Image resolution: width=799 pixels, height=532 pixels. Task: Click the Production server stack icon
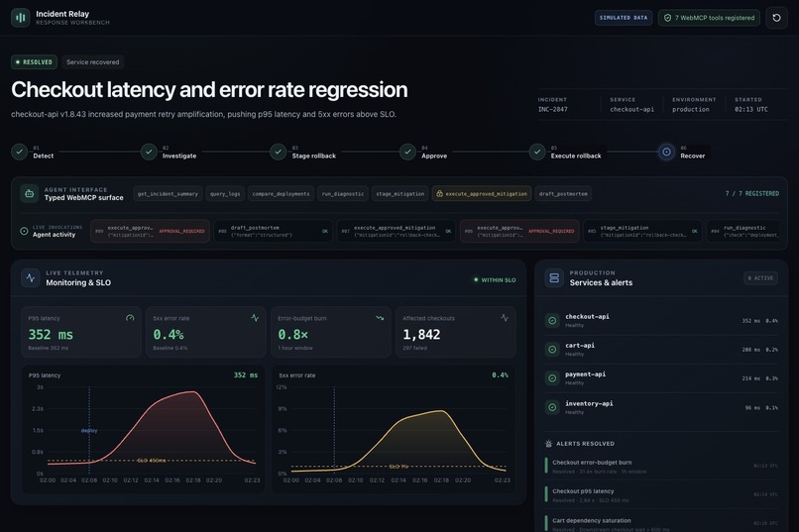554,278
